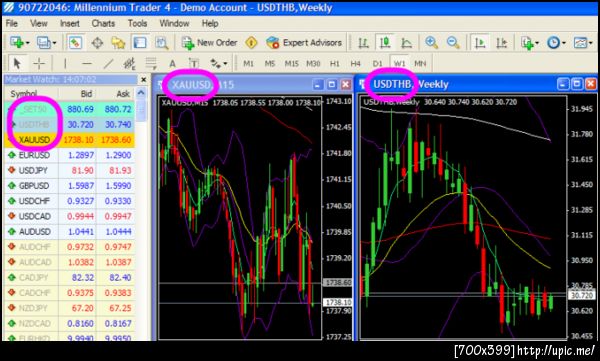Open the Charts menu
Viewport: 600px width, 361px height.
(103, 24)
